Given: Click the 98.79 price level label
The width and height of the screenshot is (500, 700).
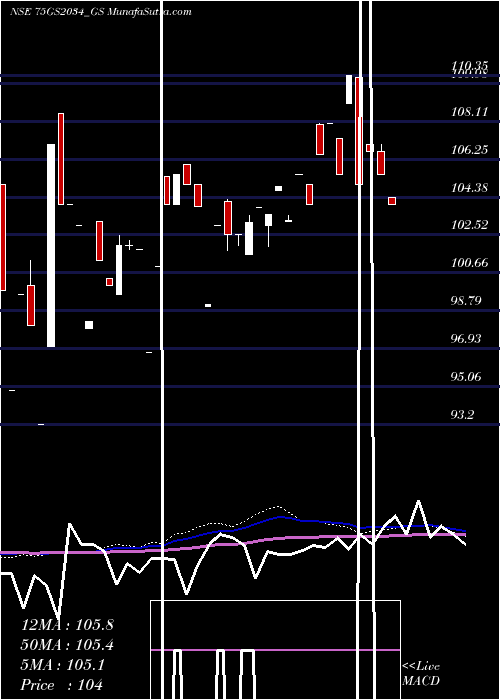Looking at the screenshot, I should [x=467, y=300].
